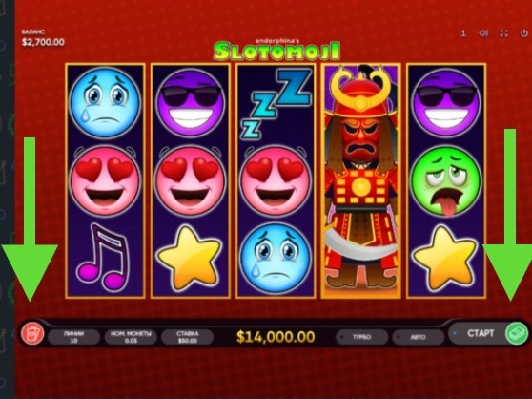Screen dimensions: 532x399
Task: Click the Slotomoji game logo
Action: click(x=276, y=50)
